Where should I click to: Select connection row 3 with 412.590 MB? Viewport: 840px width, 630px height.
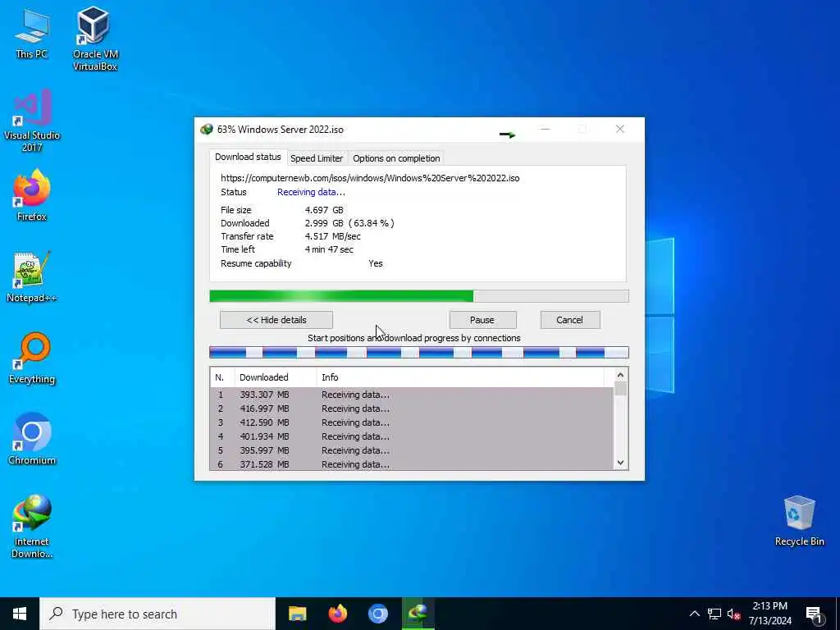(412, 422)
